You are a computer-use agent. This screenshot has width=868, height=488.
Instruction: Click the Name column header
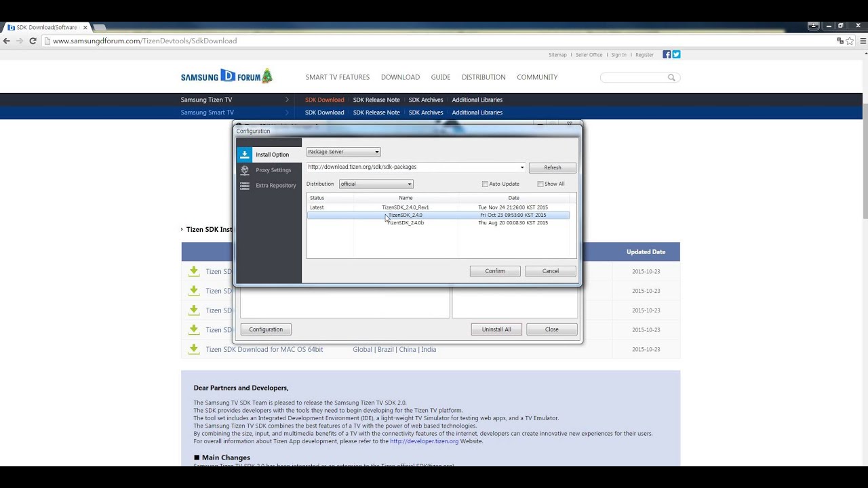point(406,198)
